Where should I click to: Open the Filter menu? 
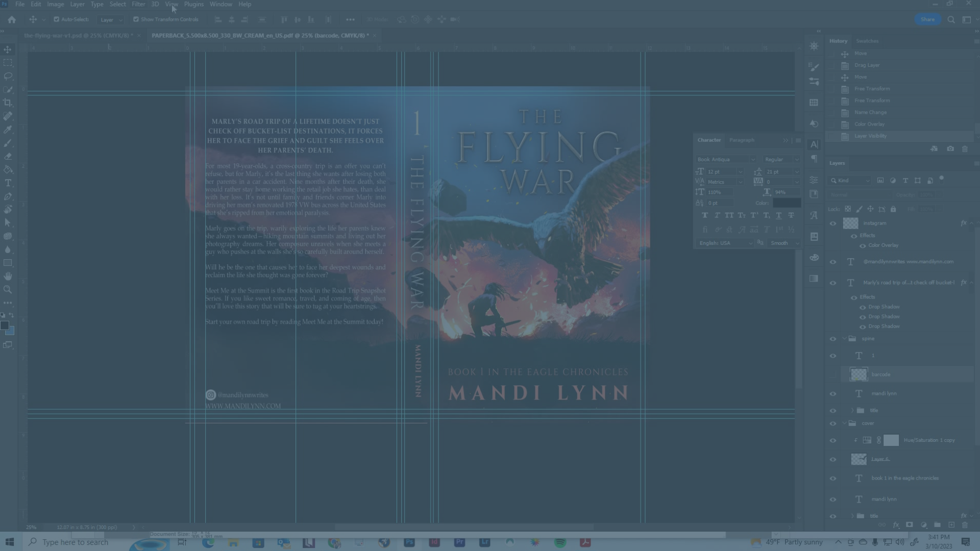pos(138,4)
